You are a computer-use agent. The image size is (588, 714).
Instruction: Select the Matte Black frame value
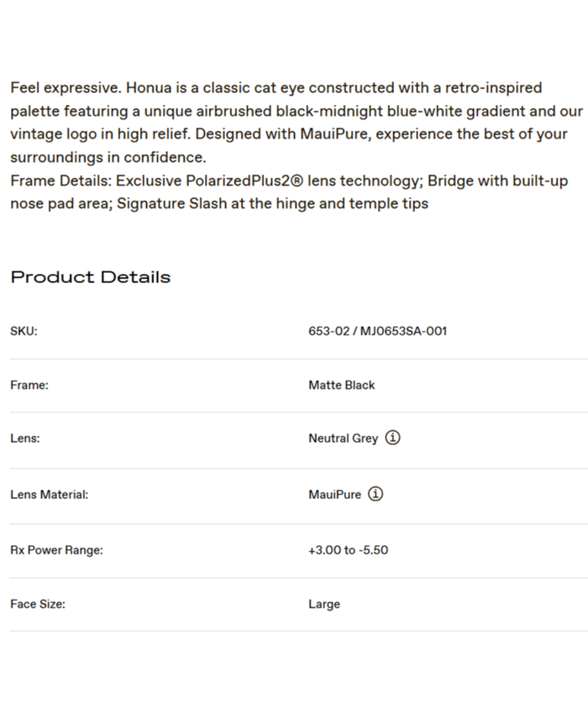point(341,385)
